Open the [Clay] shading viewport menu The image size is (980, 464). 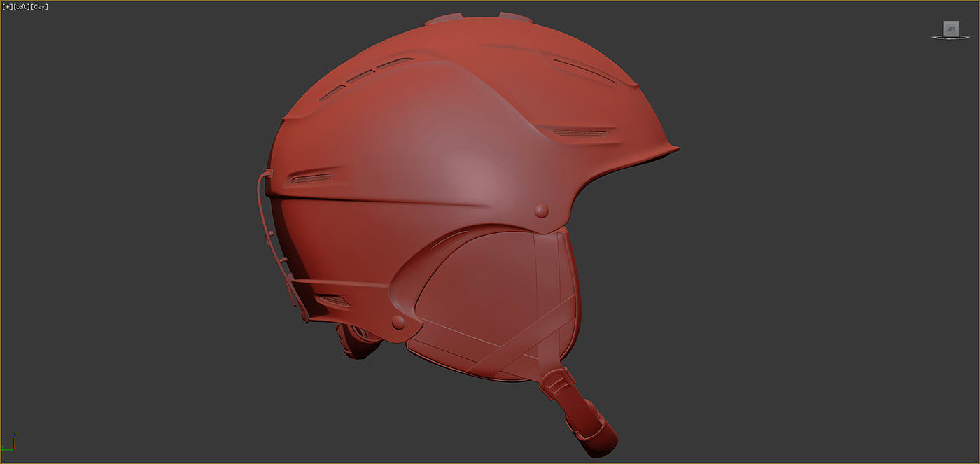[40, 7]
